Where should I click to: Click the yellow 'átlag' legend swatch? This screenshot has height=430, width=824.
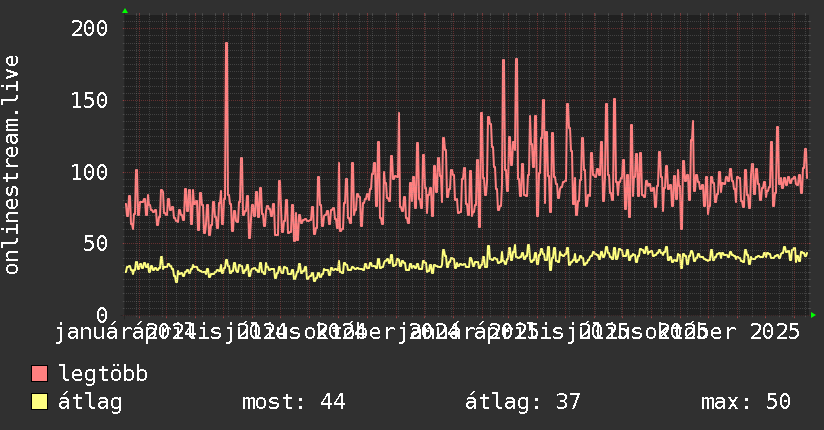[x=39, y=402]
